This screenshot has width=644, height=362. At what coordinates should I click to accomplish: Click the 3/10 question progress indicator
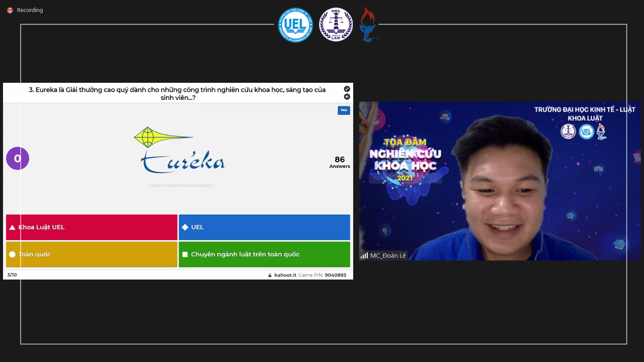[x=12, y=275]
